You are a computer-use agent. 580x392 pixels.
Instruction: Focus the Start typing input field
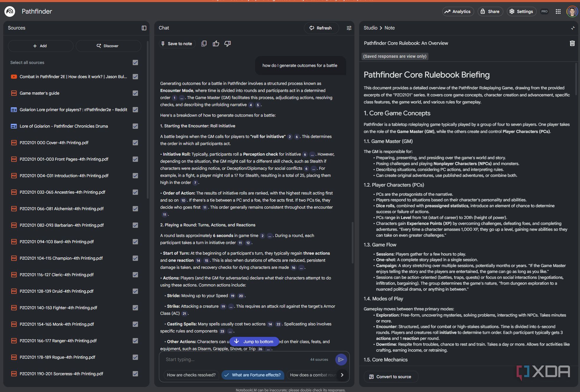(x=236, y=360)
